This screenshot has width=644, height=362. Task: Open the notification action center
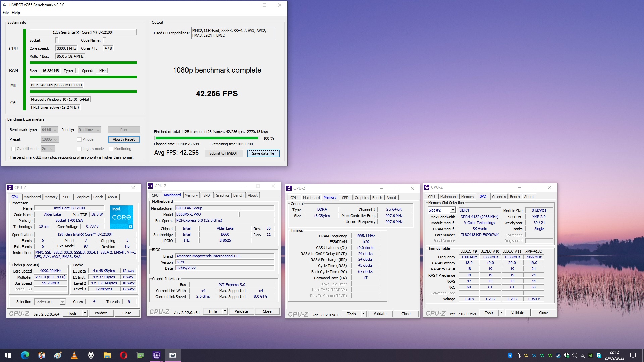[633, 355]
